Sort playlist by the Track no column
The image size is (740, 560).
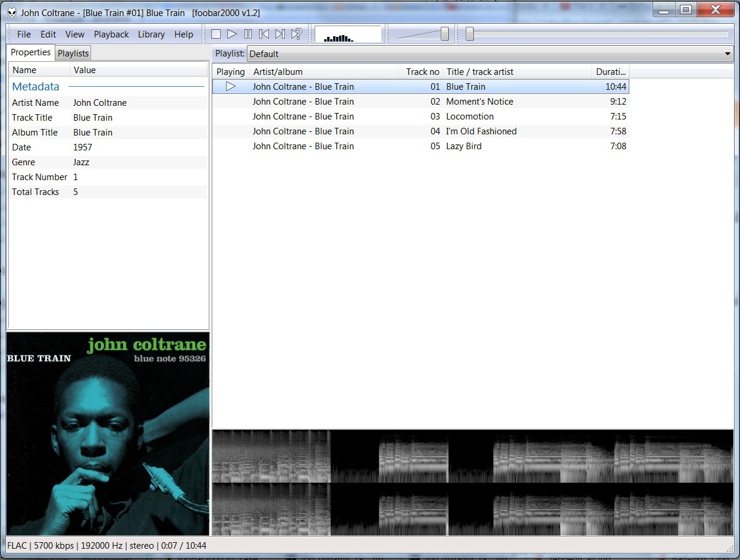[421, 71]
